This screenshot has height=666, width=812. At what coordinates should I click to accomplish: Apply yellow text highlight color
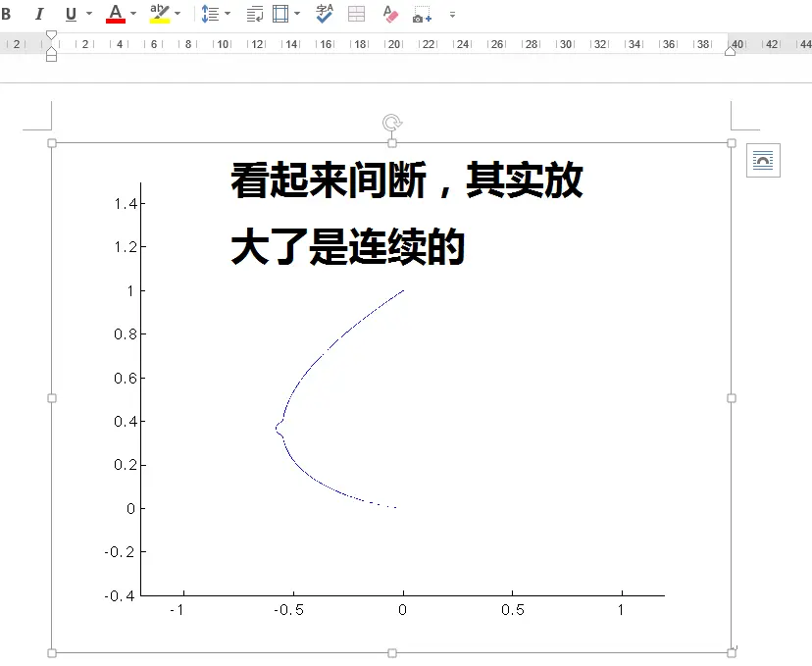(x=160, y=14)
